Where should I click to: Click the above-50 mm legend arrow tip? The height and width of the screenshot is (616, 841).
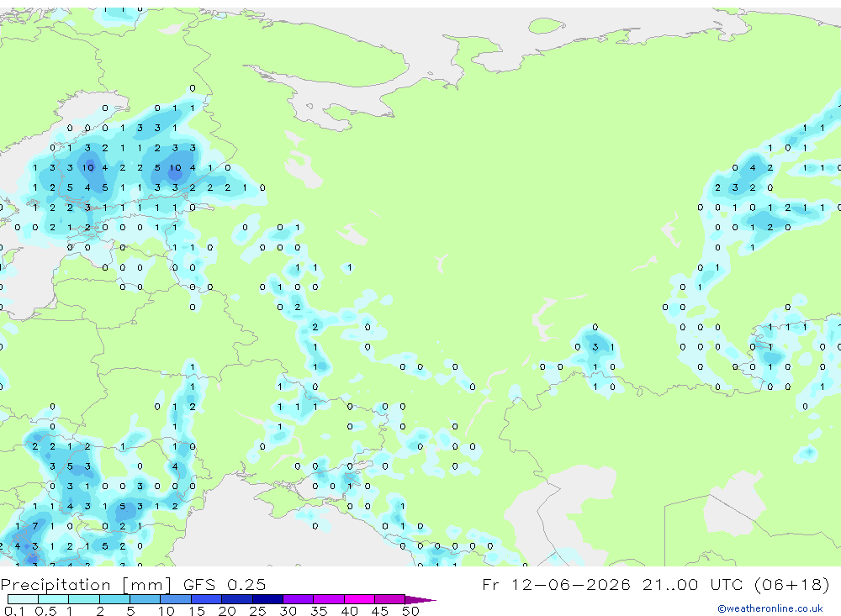pyautogui.click(x=421, y=599)
